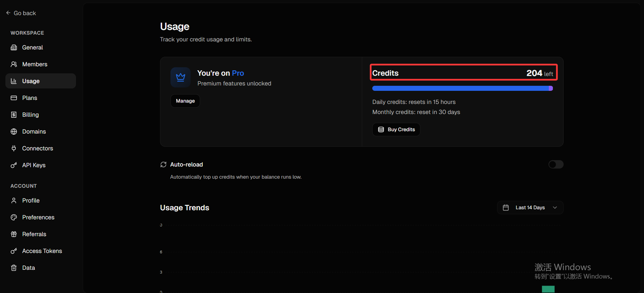Click the Daily credits reset text
The width and height of the screenshot is (644, 293).
(x=414, y=102)
